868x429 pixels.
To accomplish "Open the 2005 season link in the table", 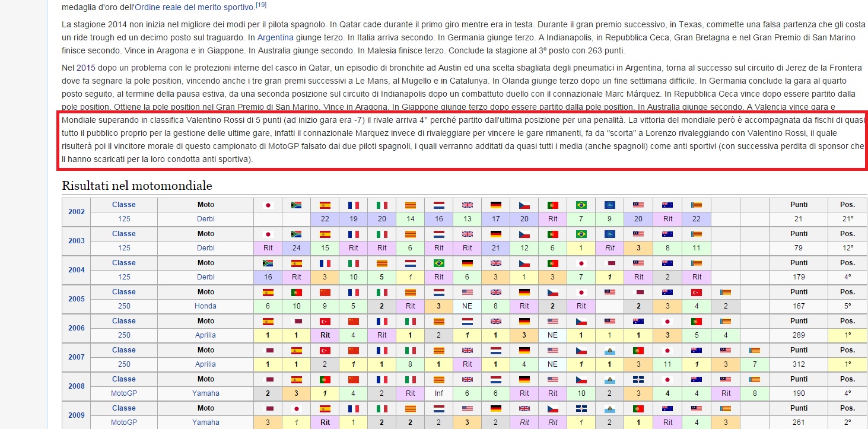I will coord(77,299).
